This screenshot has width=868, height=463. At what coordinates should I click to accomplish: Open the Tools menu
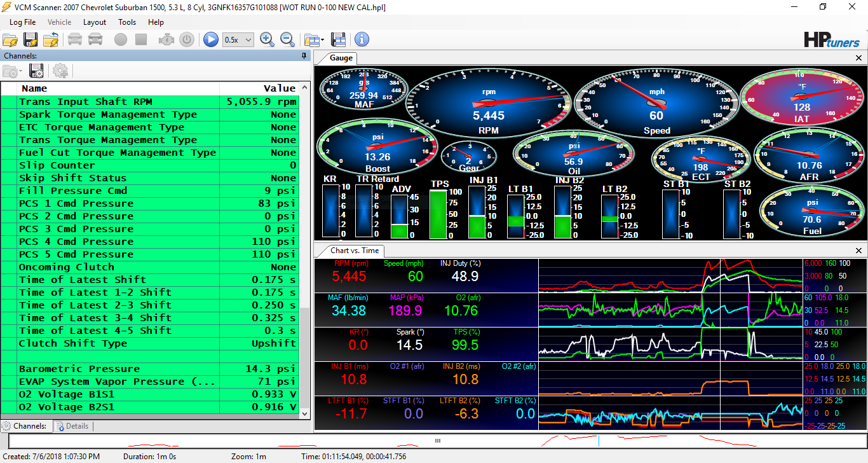[x=127, y=22]
